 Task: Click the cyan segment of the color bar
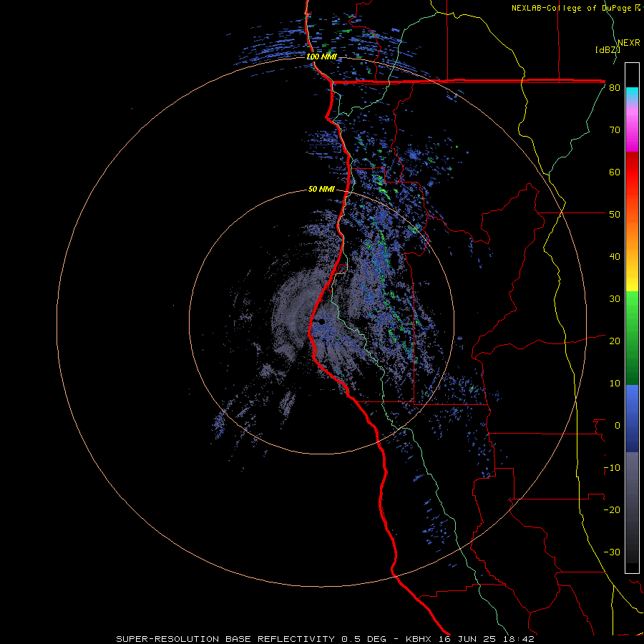click(x=632, y=95)
